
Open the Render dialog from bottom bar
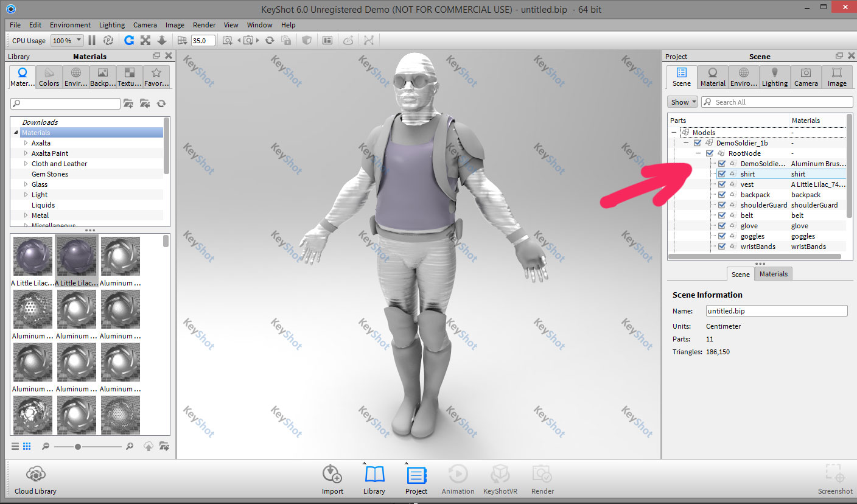[x=542, y=480]
